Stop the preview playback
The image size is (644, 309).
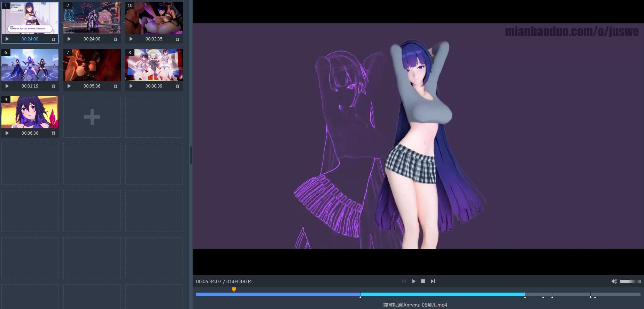point(423,281)
